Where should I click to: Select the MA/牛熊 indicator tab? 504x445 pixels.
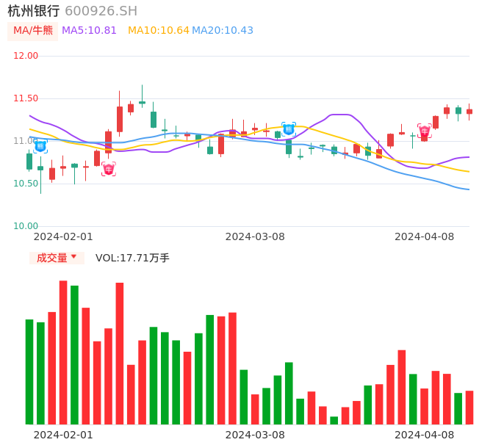(33, 31)
